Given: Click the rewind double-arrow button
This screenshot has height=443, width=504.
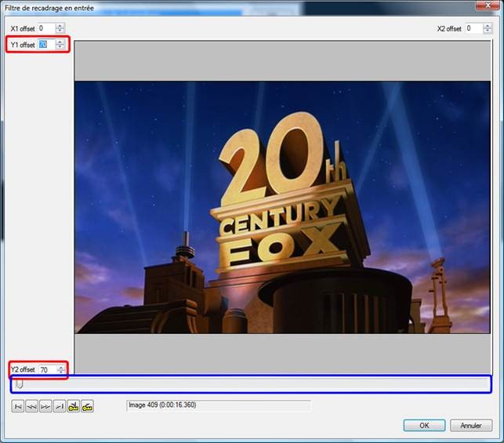Looking at the screenshot, I should click(31, 406).
